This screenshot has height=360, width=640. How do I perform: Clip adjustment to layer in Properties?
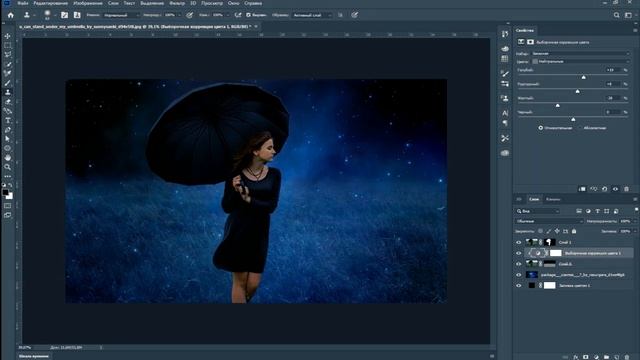click(582, 189)
